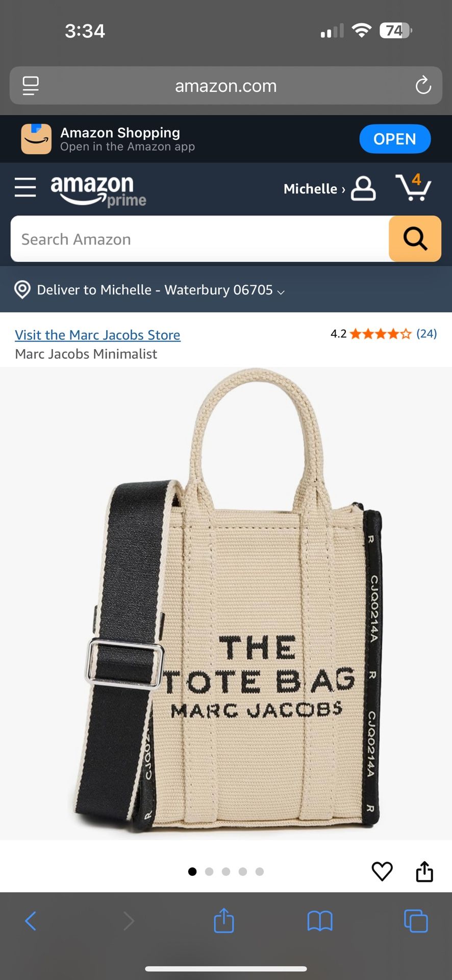Tap the orange search magnifier button
The height and width of the screenshot is (980, 452).
pyautogui.click(x=415, y=238)
